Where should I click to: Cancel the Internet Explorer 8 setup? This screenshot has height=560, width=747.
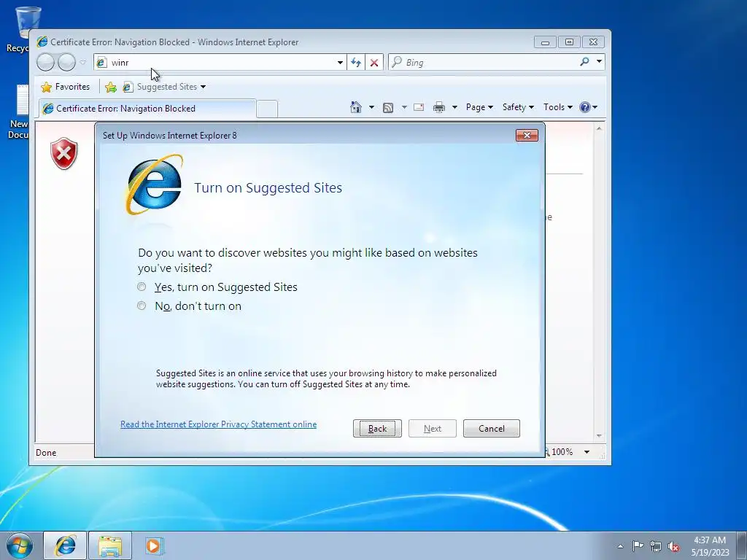click(491, 429)
